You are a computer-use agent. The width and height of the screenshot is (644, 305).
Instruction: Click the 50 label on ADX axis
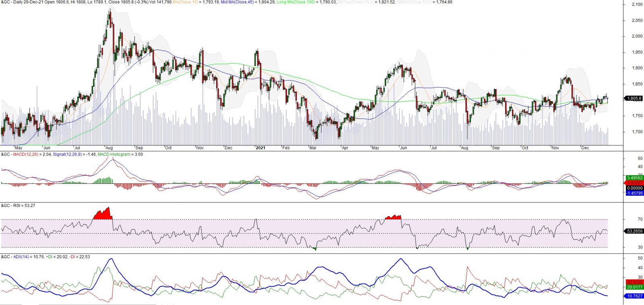click(640, 258)
